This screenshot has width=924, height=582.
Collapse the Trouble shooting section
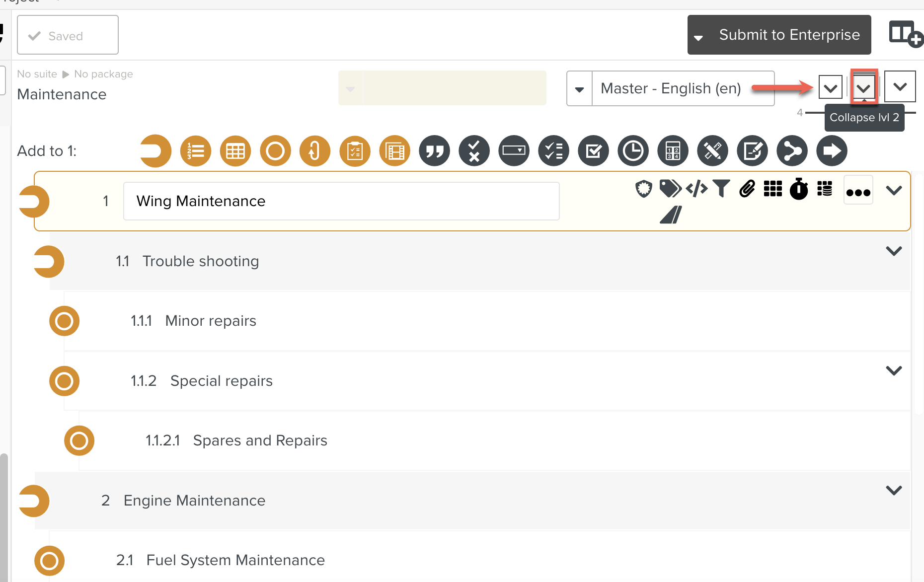tap(894, 251)
